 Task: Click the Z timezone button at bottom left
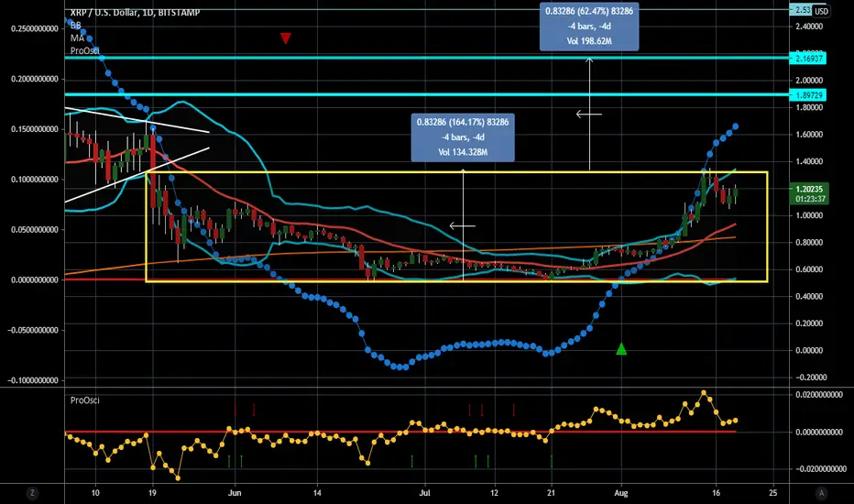[33, 493]
